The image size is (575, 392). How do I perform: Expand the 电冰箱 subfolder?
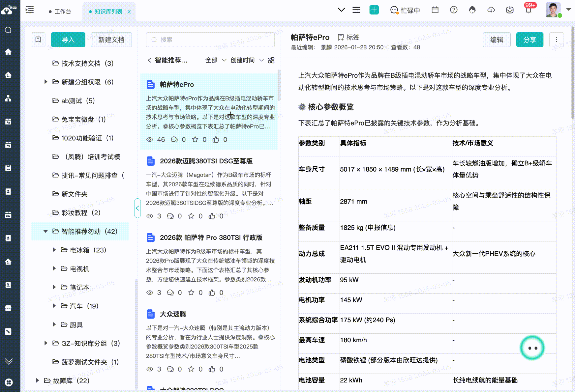pyautogui.click(x=54, y=250)
